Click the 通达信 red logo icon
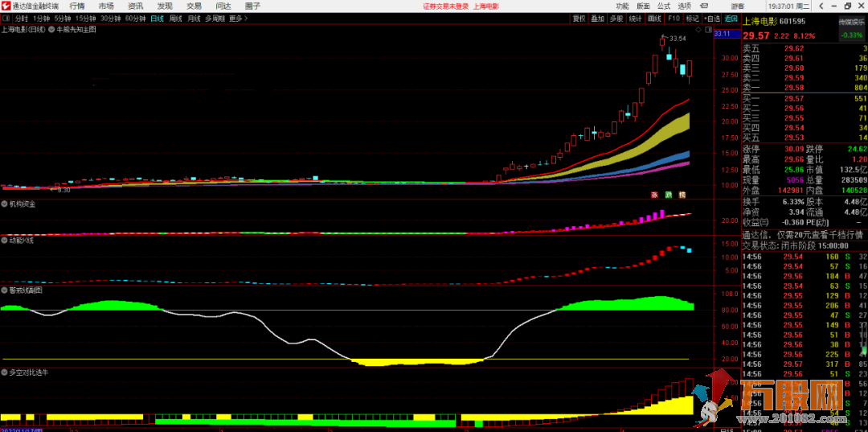This screenshot has height=432, width=868. click(x=6, y=6)
